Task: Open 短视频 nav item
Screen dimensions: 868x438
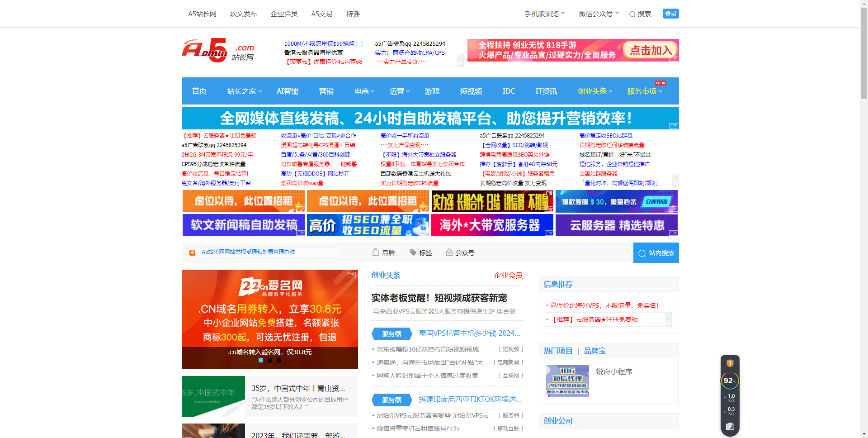Action: pos(471,91)
